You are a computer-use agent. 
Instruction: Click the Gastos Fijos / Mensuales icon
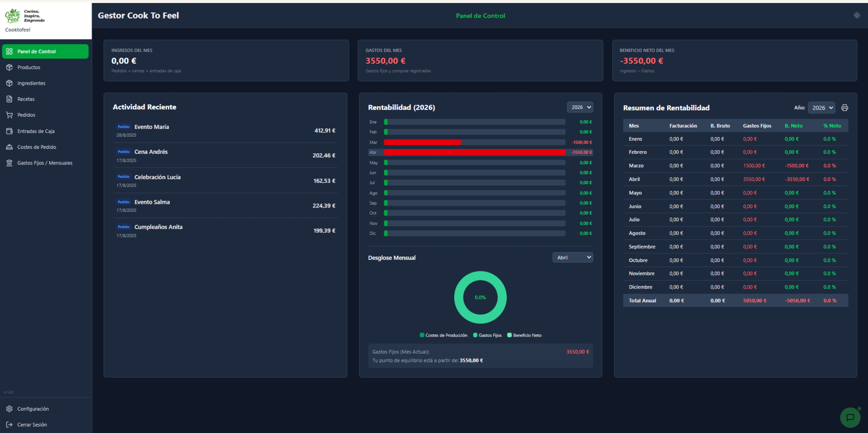click(x=9, y=163)
